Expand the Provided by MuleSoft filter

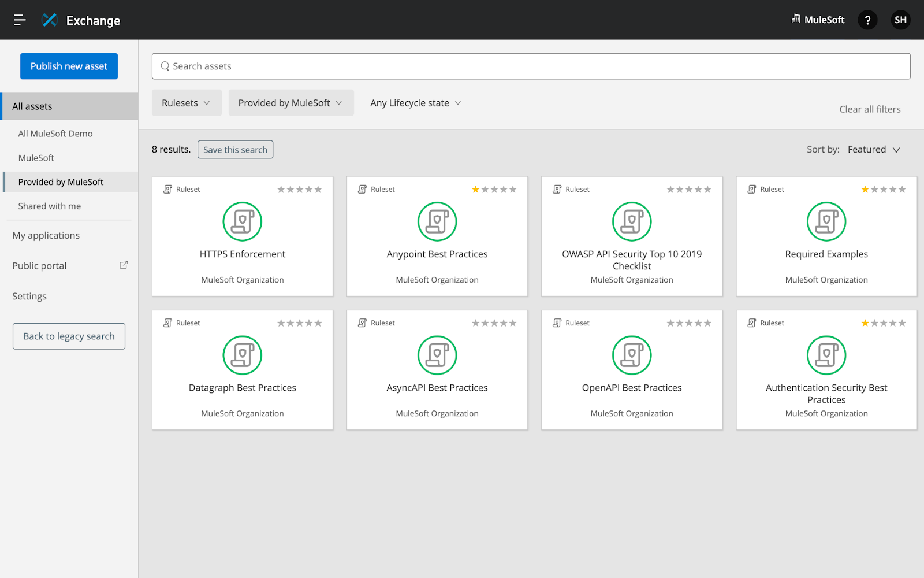coord(290,102)
